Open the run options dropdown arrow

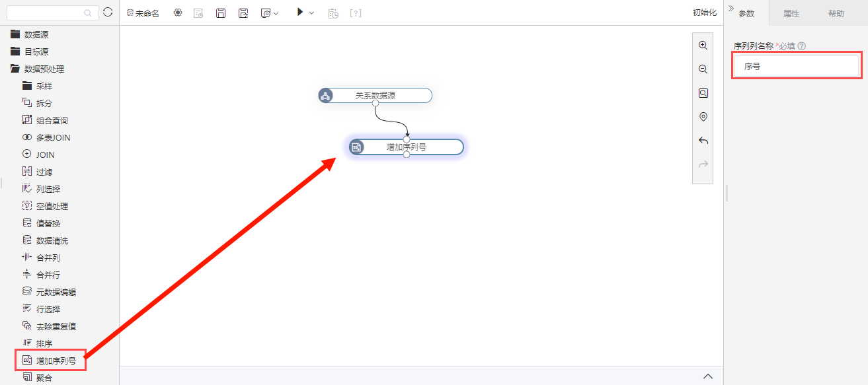(x=312, y=13)
